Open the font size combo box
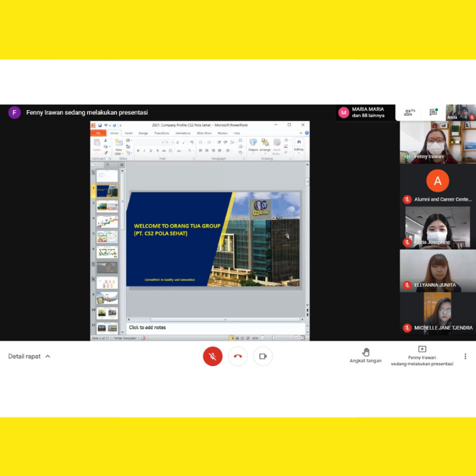 (169, 142)
